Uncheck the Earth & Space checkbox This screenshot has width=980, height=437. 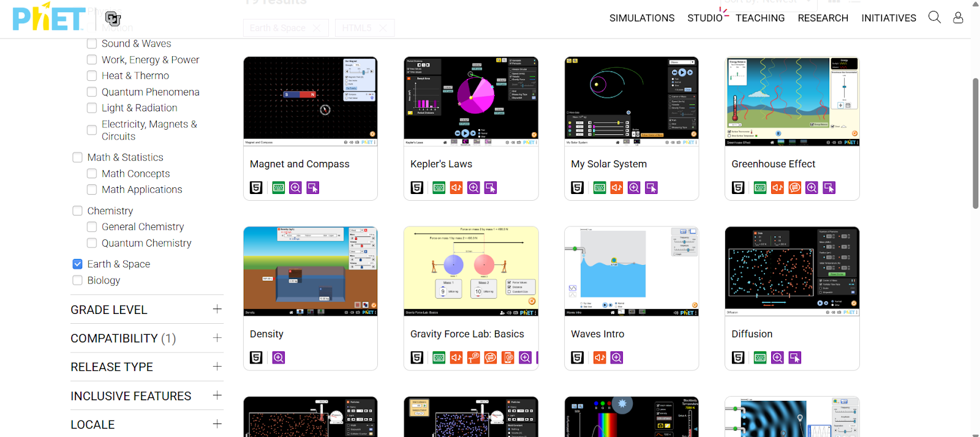(77, 264)
